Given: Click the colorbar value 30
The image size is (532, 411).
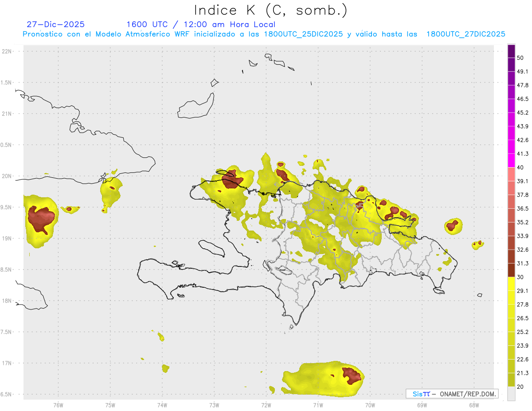Looking at the screenshot, I should pyautogui.click(x=520, y=277).
